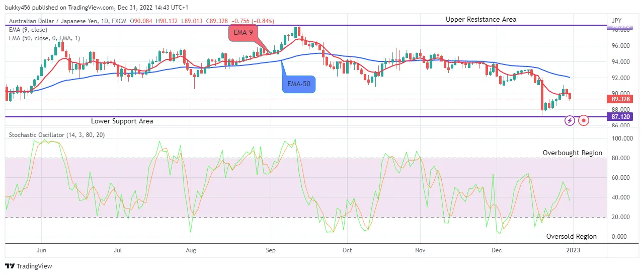Screen dimensions: 644x275
Task: Open the EMA (50, close, 0, EMA, 1) legend
Action: (x=44, y=38)
